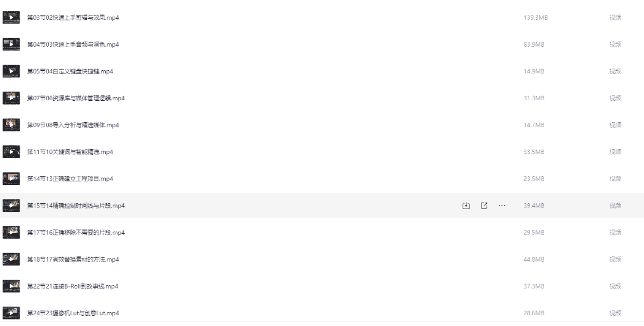Viewport: 644px width, 326px height.
Task: Open the three-dot more options menu
Action: [502, 205]
